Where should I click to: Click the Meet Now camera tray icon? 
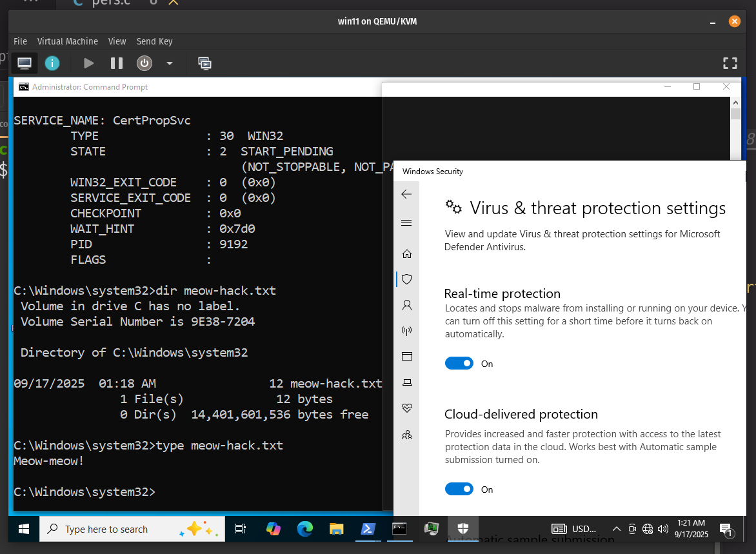(632, 529)
